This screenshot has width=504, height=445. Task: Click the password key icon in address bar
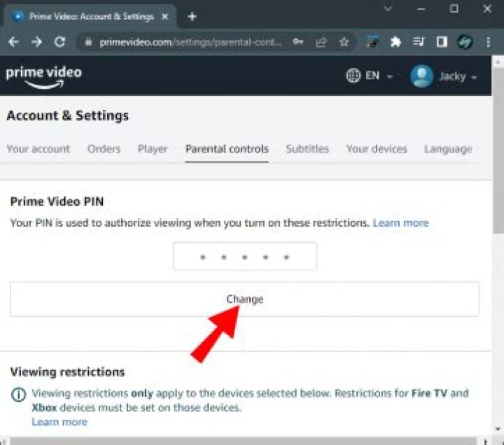coord(298,42)
